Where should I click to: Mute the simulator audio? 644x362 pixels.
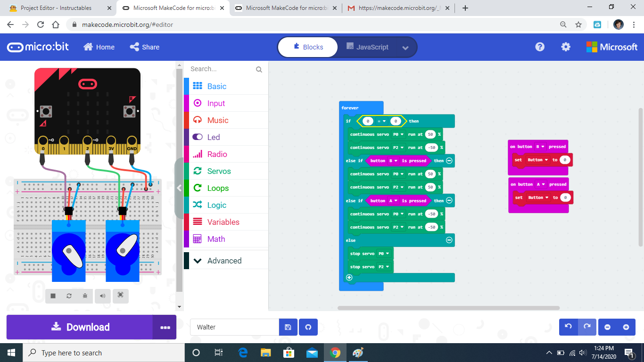tap(102, 296)
